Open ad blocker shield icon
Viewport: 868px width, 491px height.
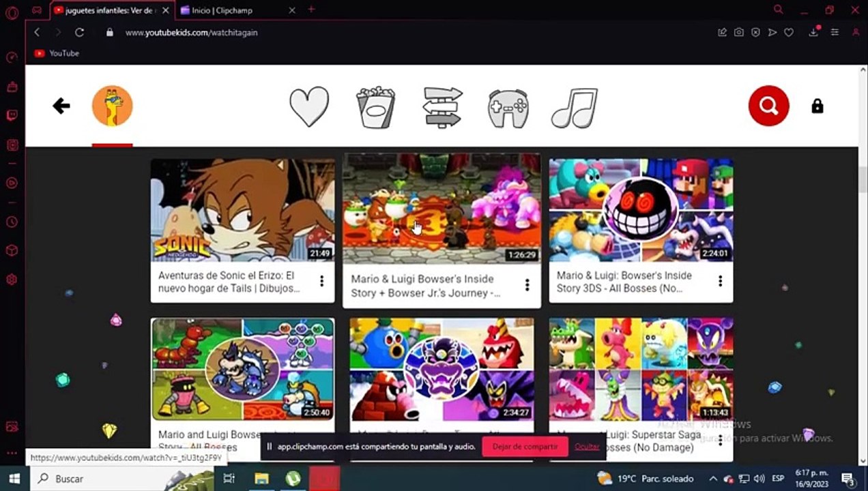pos(755,32)
